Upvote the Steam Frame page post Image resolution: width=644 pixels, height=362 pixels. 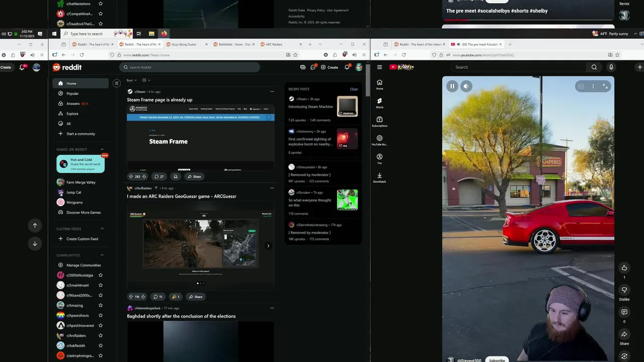pyautogui.click(x=131, y=176)
